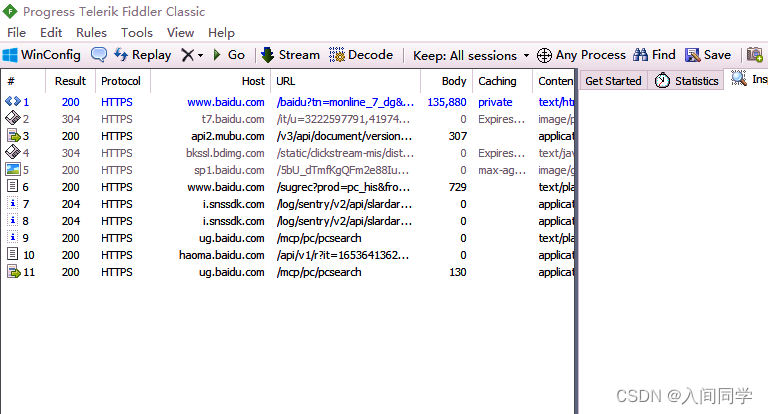Open the Rules menu
This screenshot has height=414, width=768.
[91, 33]
